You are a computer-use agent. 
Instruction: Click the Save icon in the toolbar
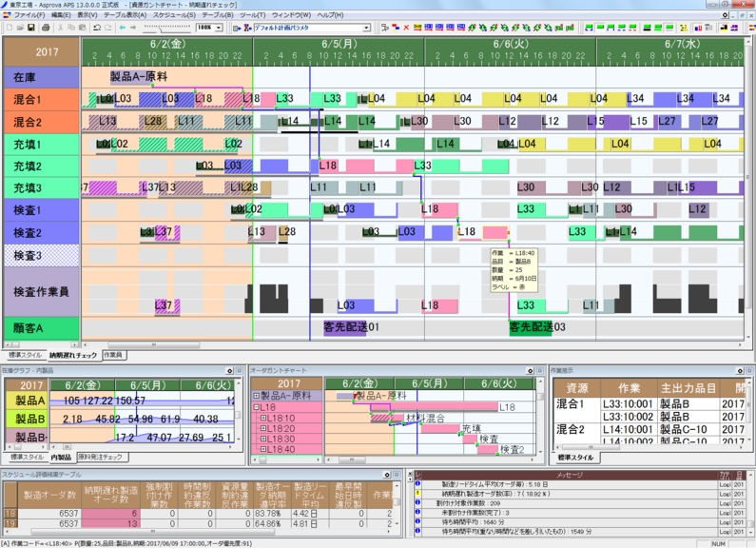tap(29, 28)
